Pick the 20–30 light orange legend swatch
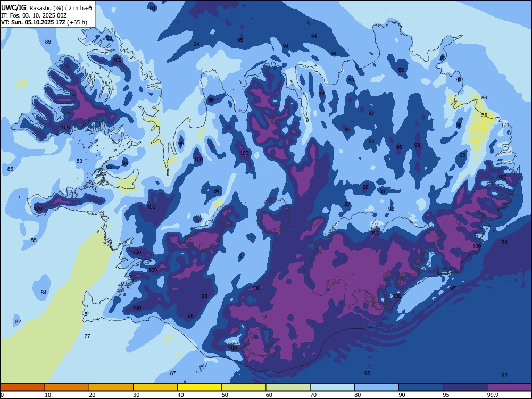The height and width of the screenshot is (399, 532). [x=111, y=387]
